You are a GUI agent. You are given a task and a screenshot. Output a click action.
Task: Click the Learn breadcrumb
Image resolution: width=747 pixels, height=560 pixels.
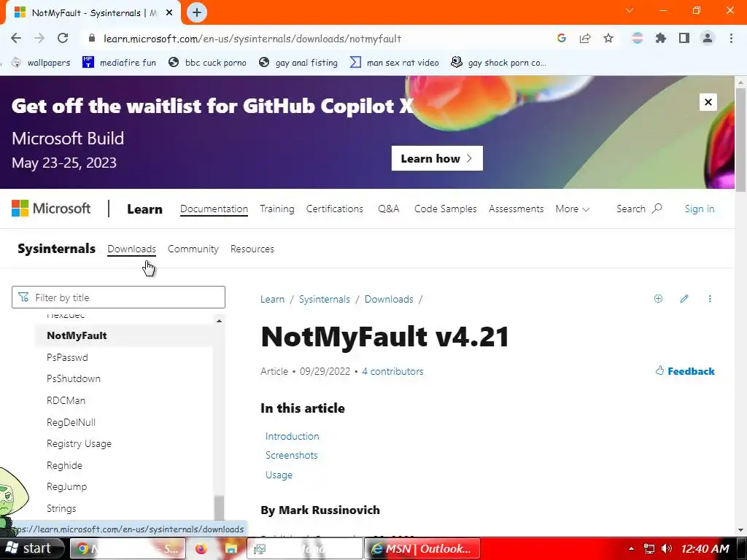[272, 299]
